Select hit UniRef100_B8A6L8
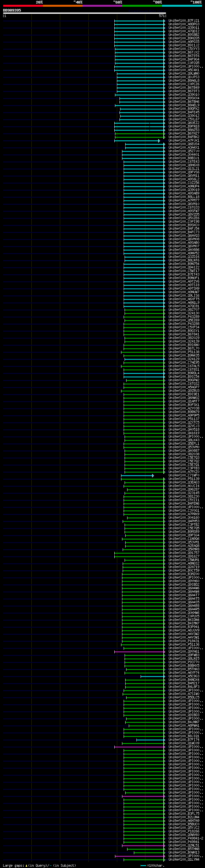 [184, 80]
